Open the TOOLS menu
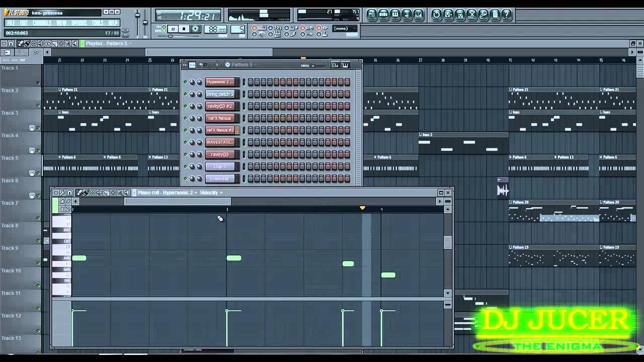Screen dimensions: 644x362 click(98, 23)
